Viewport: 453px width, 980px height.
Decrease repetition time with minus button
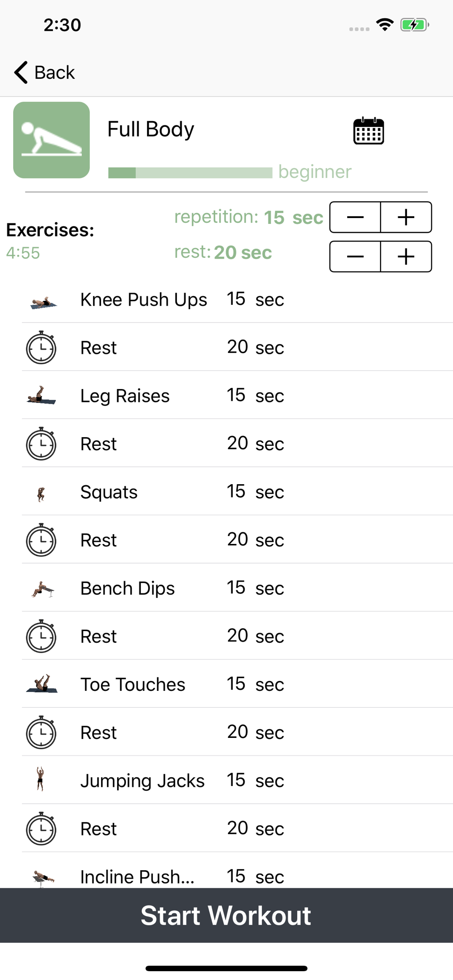coord(355,217)
